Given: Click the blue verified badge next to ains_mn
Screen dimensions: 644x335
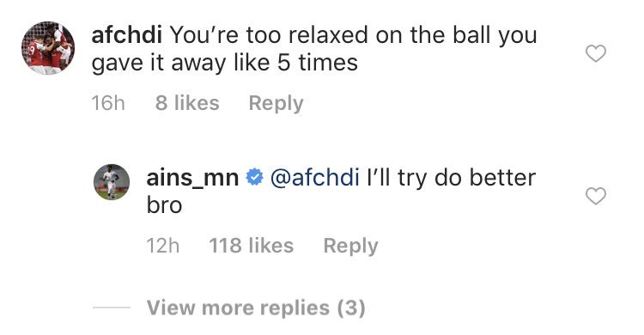Looking at the screenshot, I should coord(254,178).
